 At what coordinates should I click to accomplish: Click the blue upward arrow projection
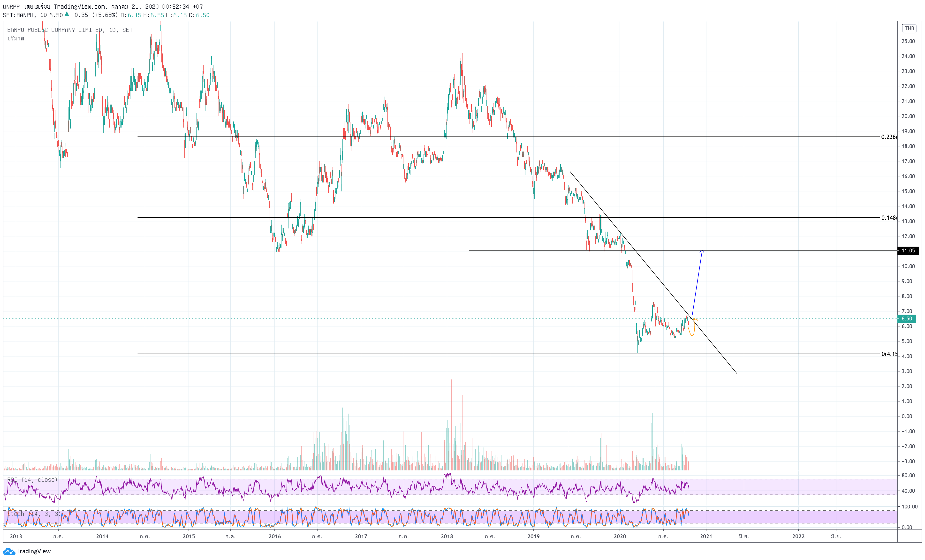pos(698,282)
